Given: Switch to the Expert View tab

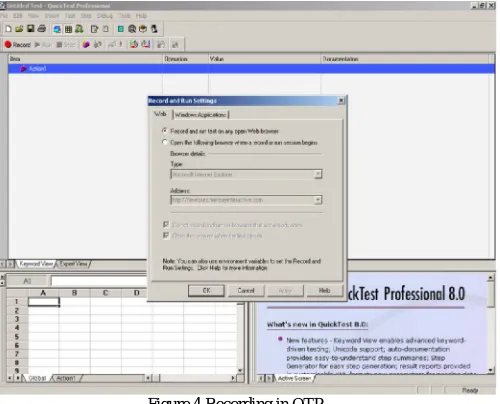Looking at the screenshot, I should 74,264.
